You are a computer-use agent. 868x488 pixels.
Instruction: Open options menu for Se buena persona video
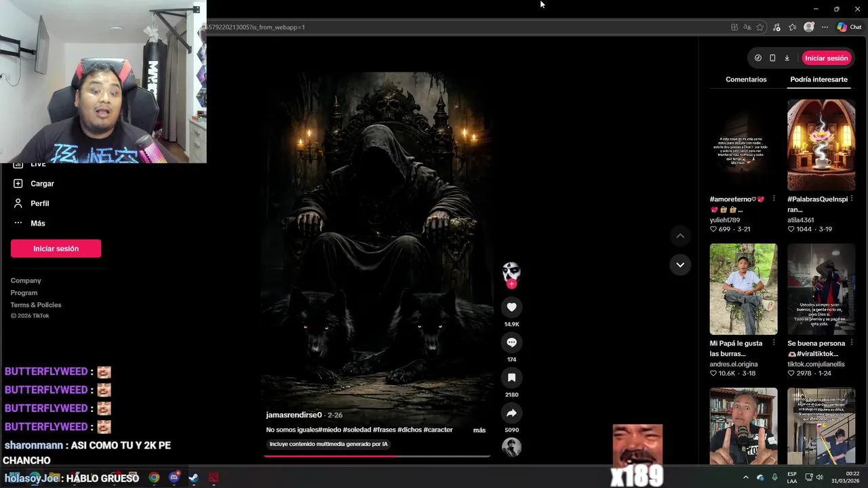(x=852, y=344)
